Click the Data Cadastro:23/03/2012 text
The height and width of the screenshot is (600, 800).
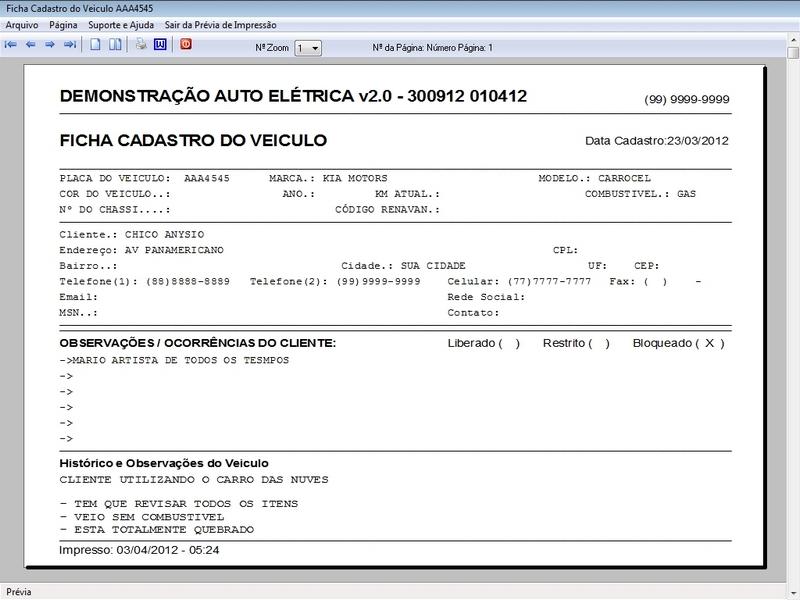click(657, 141)
